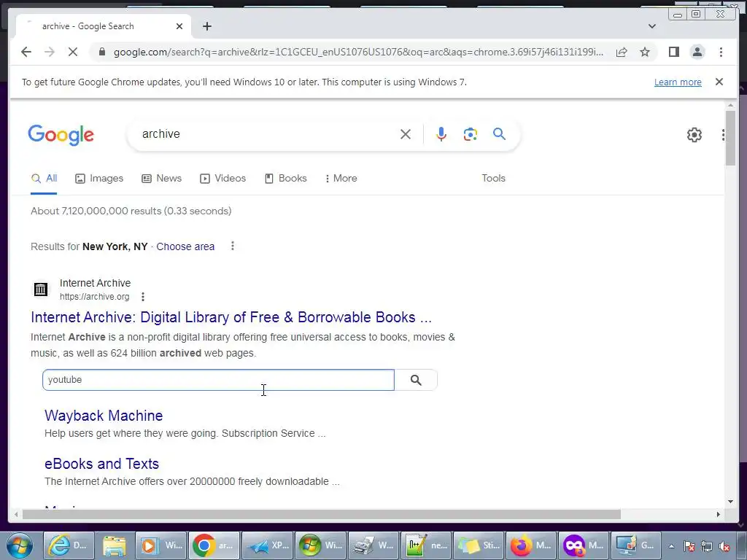Go back to the previous page

click(26, 52)
